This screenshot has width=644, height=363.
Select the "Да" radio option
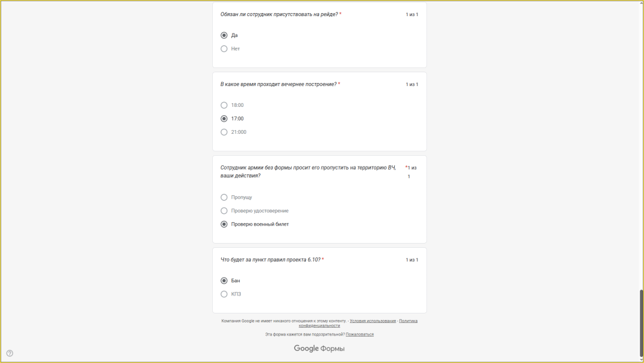click(224, 35)
